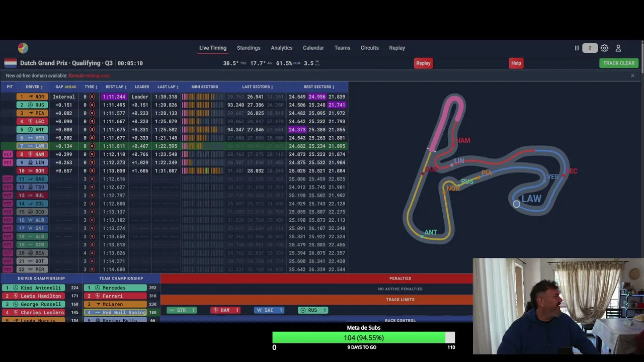Sort by the Last Sectors column

pos(258,87)
